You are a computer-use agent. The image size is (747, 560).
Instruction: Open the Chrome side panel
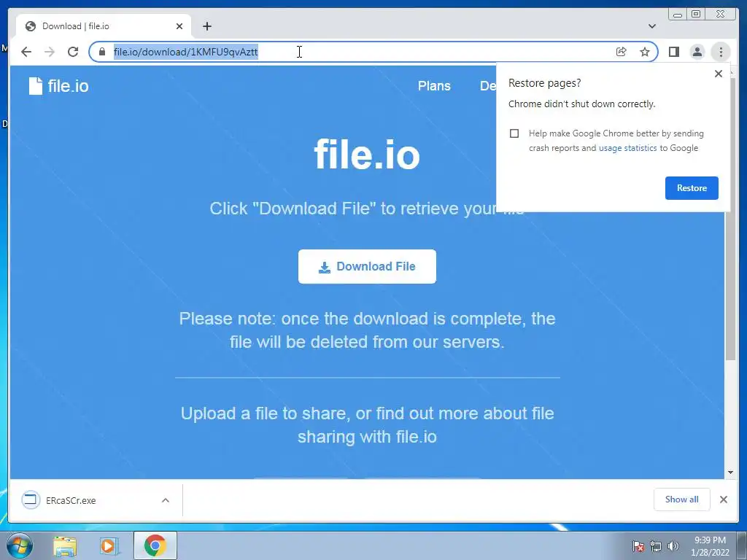pos(673,52)
